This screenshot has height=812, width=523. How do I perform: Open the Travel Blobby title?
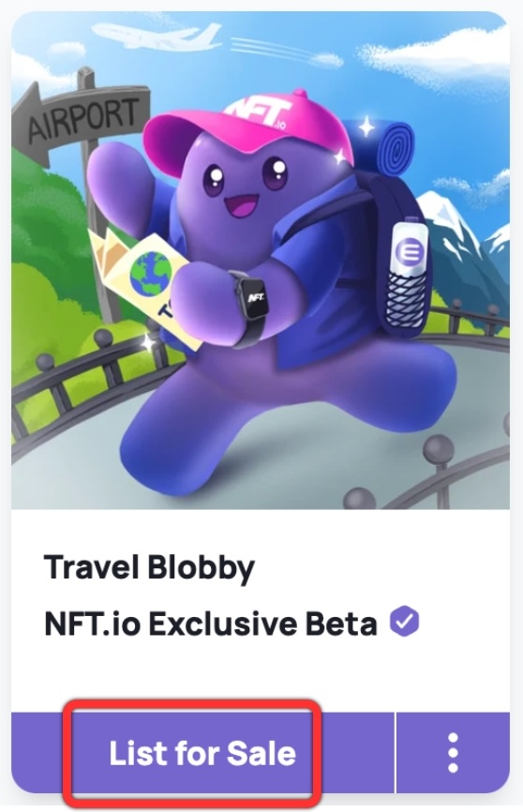[149, 567]
